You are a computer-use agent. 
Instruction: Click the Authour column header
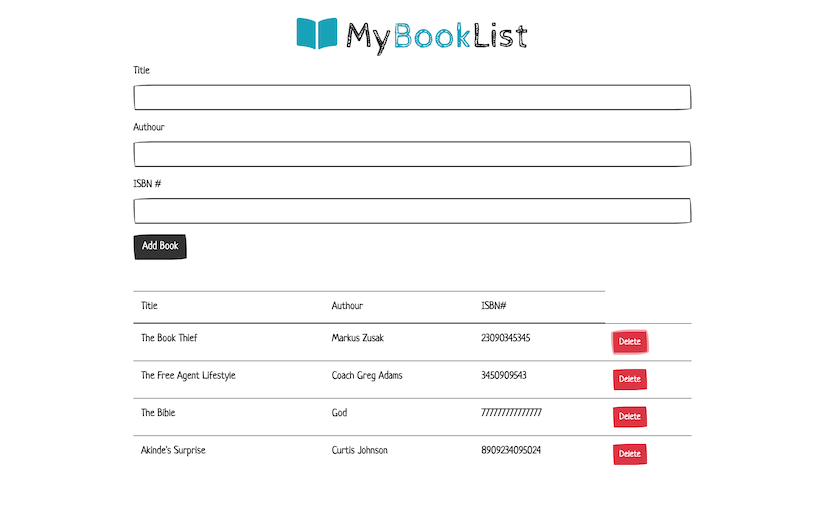click(347, 306)
